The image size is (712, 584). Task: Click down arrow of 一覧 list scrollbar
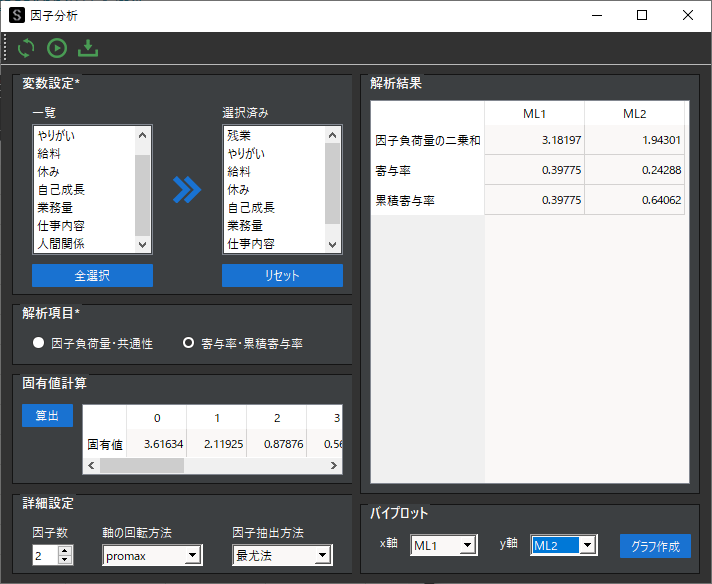(x=143, y=244)
